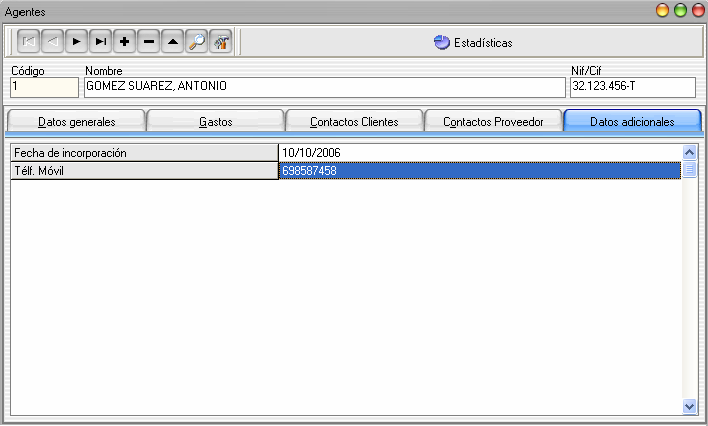
Task: Click the up-triangle edit button
Action: 173,42
